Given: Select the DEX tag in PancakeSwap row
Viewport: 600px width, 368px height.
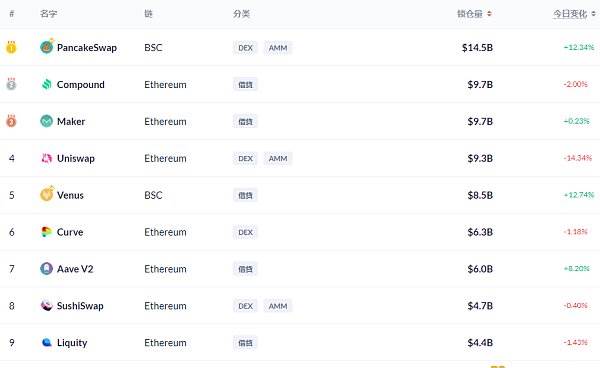Looking at the screenshot, I should tap(245, 48).
